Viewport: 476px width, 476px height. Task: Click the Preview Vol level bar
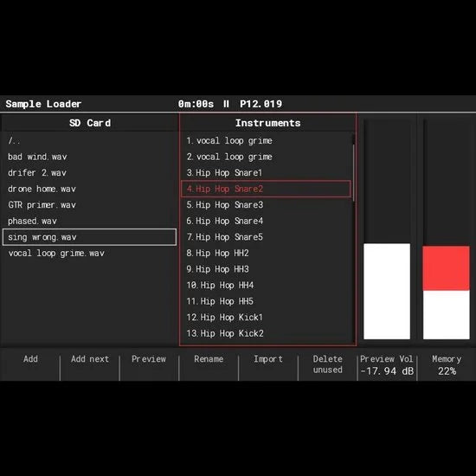(387, 229)
